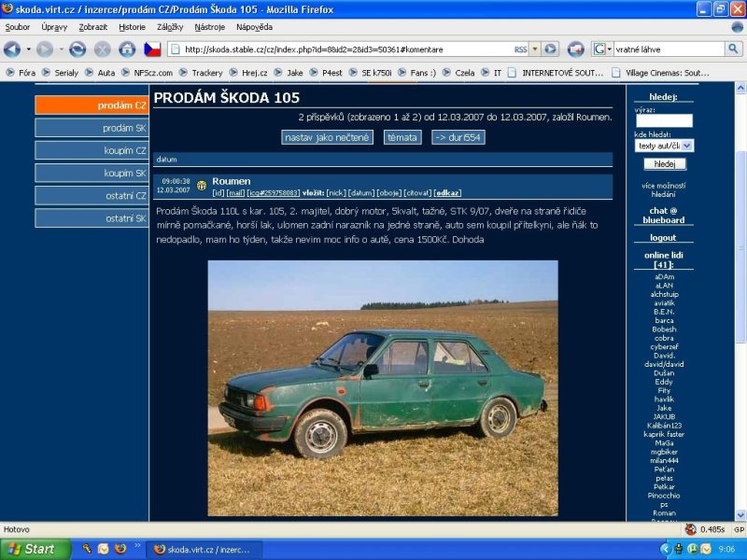
Task: Open the NFScz.com bookmark
Action: click(147, 73)
